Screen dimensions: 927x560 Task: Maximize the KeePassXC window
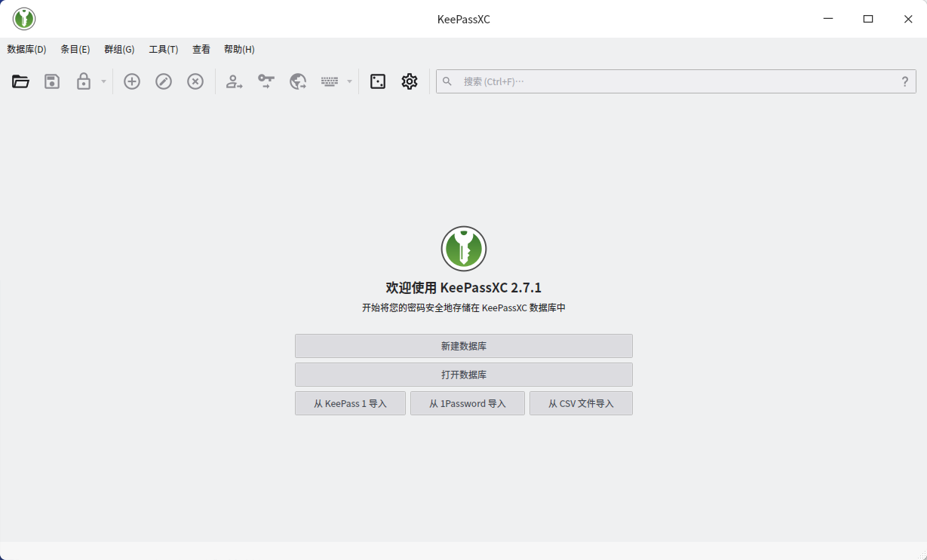pos(868,19)
